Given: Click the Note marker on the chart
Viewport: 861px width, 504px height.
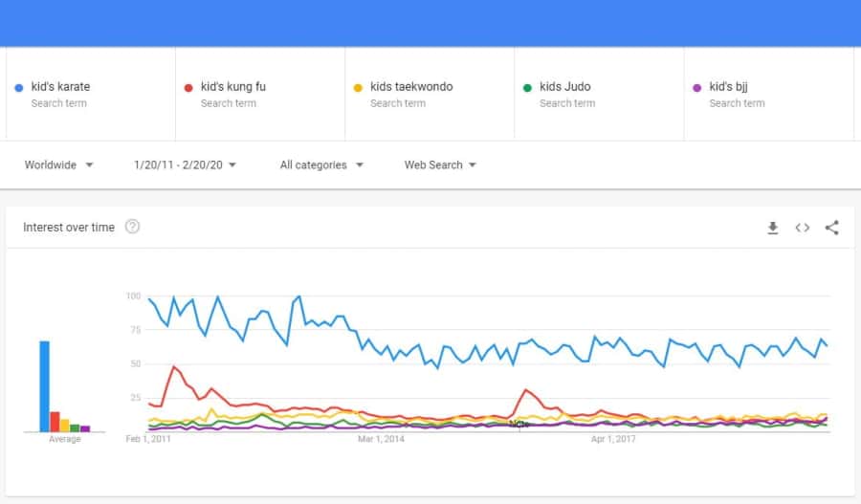Looking at the screenshot, I should (519, 424).
